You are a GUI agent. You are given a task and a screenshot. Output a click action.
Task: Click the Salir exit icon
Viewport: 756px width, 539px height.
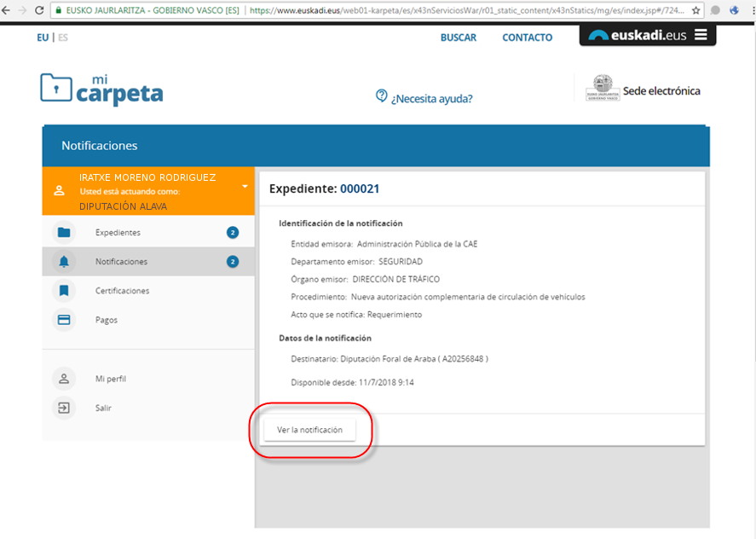point(64,408)
